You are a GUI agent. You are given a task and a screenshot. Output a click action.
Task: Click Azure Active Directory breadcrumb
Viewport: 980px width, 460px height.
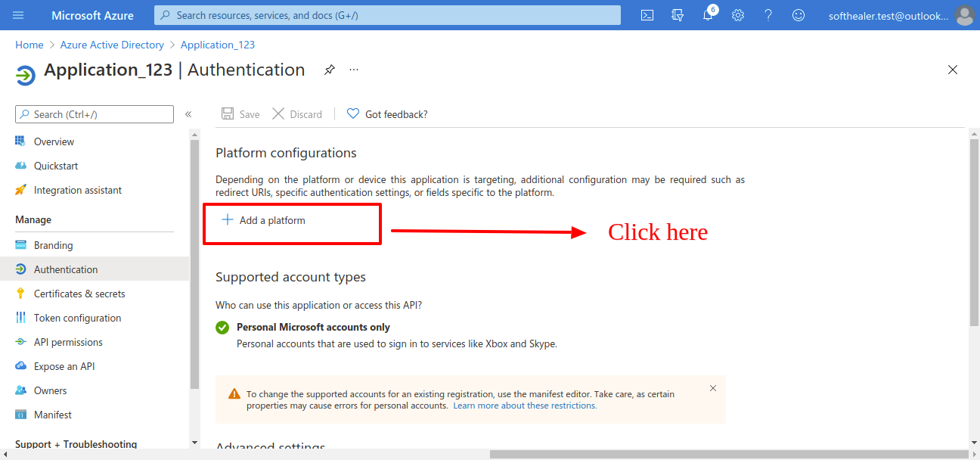[x=112, y=45]
